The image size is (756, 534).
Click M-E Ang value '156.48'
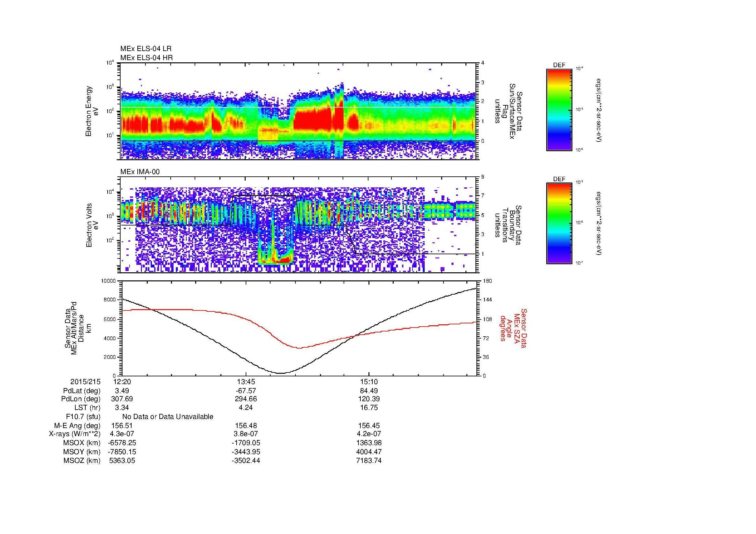pos(246,426)
